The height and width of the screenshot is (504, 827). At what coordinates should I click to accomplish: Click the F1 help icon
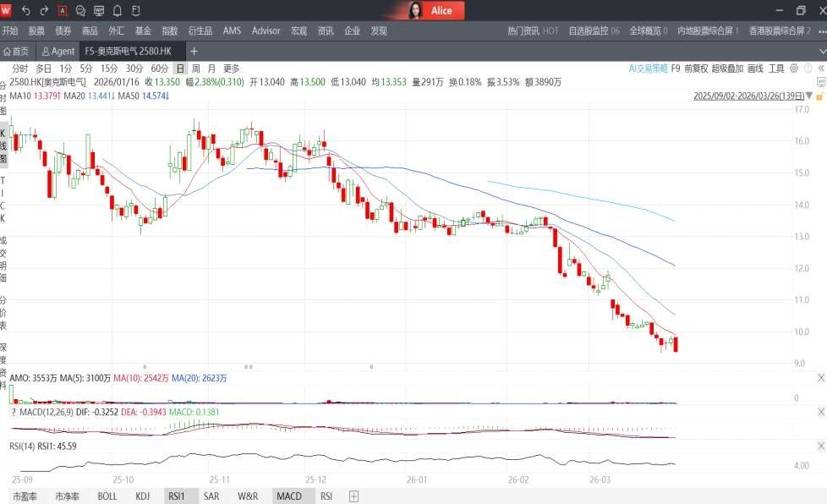[134, 11]
